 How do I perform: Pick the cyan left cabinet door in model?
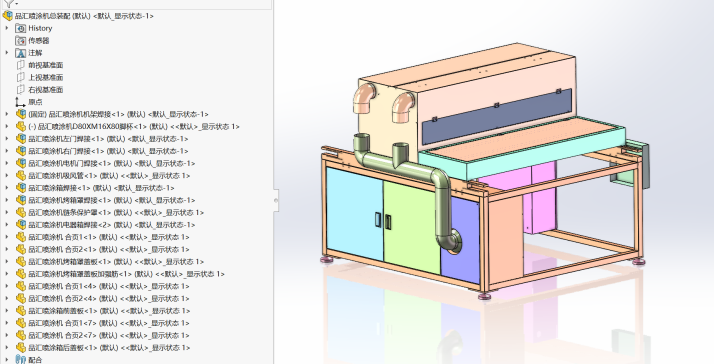click(x=355, y=214)
